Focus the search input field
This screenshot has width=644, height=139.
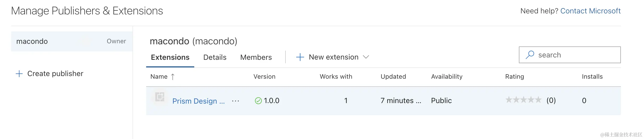(576, 55)
